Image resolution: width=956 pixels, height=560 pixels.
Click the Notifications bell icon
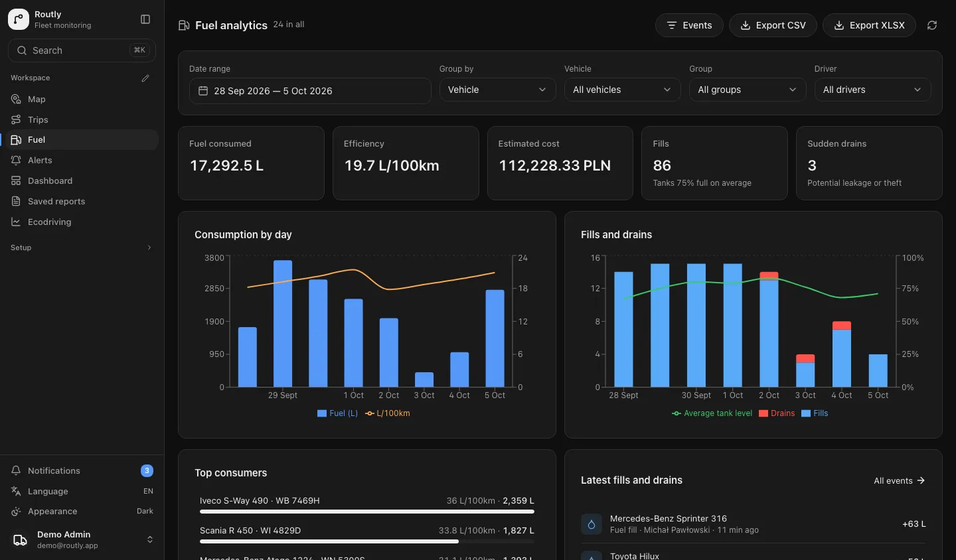(x=16, y=470)
